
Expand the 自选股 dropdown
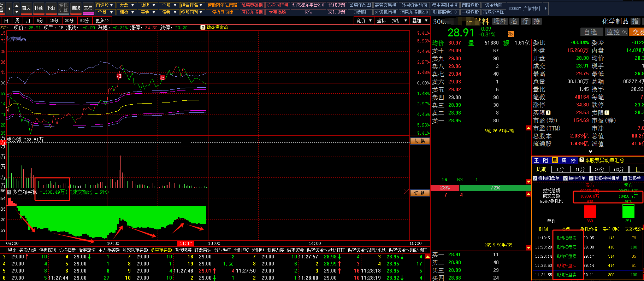pyautogui.click(x=105, y=5)
